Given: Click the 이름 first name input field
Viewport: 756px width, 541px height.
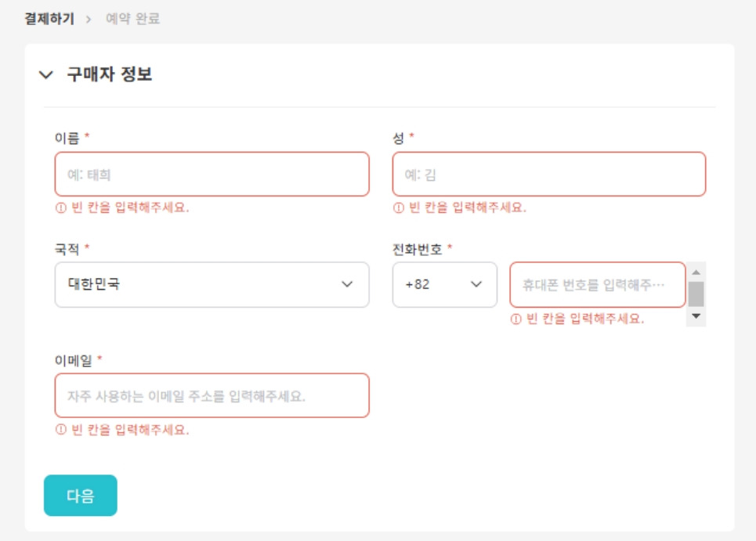Looking at the screenshot, I should point(212,174).
